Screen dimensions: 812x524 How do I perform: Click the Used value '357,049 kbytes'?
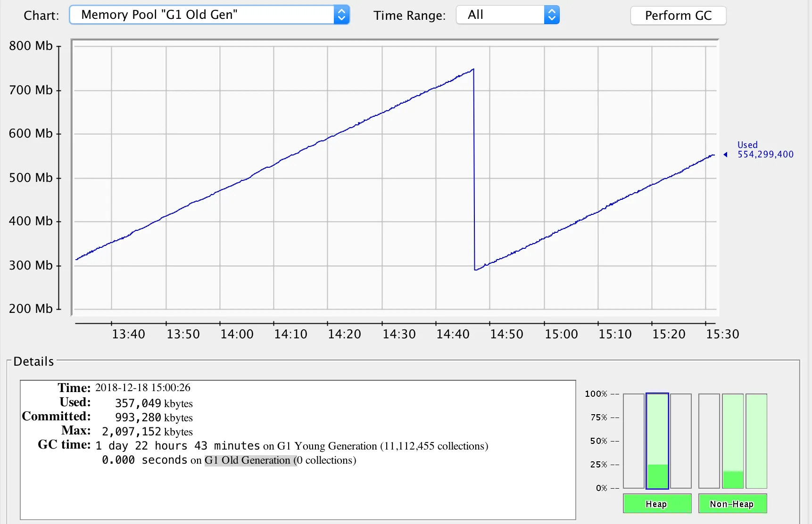[x=154, y=403]
